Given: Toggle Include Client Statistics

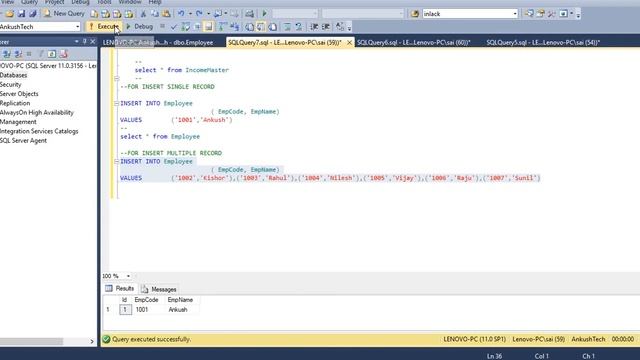Looking at the screenshot, I should click(235, 27).
